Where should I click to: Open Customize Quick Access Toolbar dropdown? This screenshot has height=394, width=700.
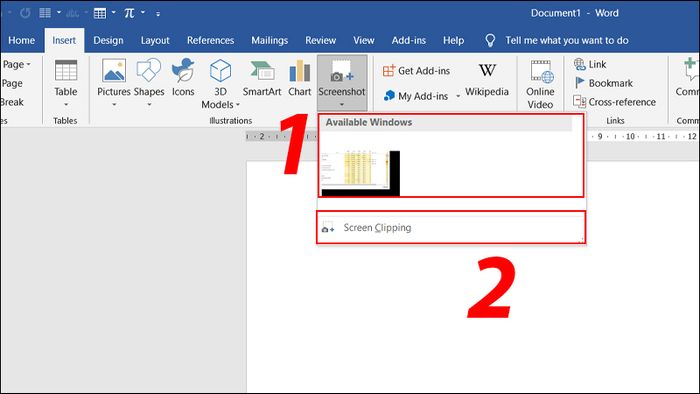158,14
